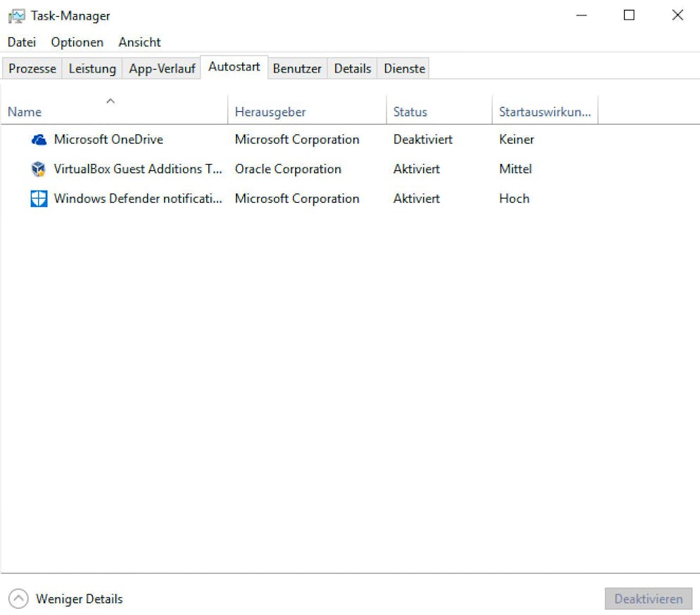Close the Task-Manager window
Screen dimensions: 700x615
click(x=677, y=15)
